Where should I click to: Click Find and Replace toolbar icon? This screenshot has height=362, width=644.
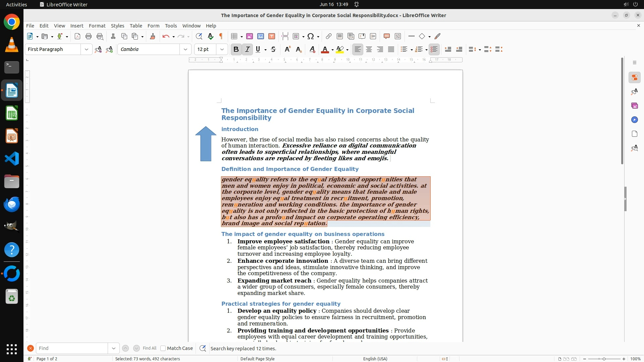199,37
